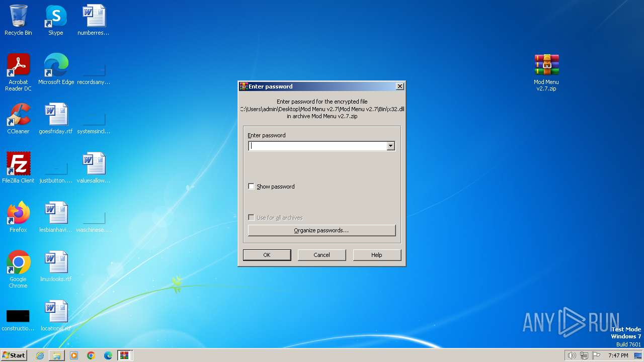Enable the Show password checkbox

[x=252, y=187]
